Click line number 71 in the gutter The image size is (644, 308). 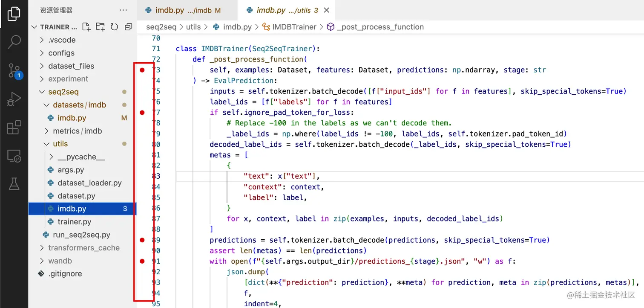pyautogui.click(x=156, y=49)
